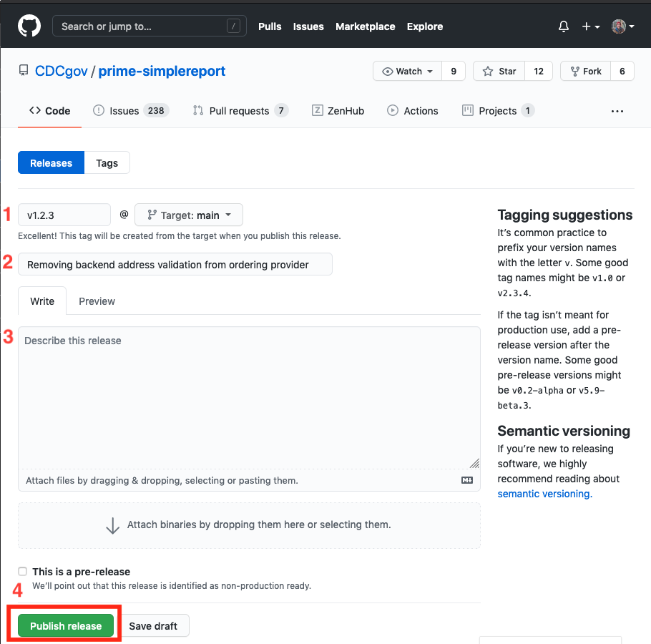This screenshot has width=651, height=644.
Task: Click the repository book icon
Action: (x=24, y=71)
